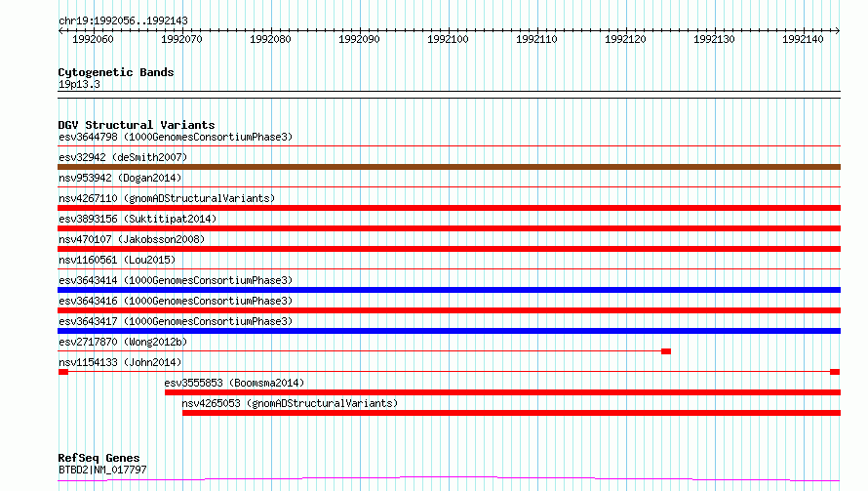Click ruler position 1992070
The height and width of the screenshot is (491, 868).
181,39
